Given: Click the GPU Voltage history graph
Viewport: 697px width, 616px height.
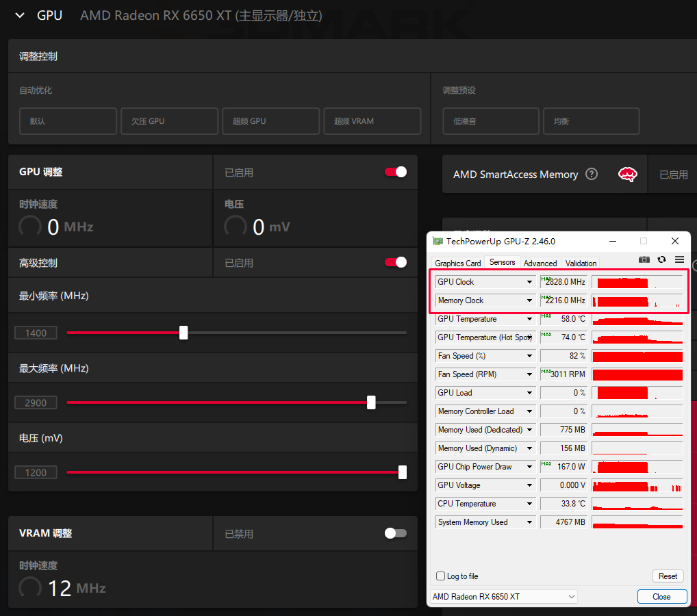Looking at the screenshot, I should click(x=637, y=485).
